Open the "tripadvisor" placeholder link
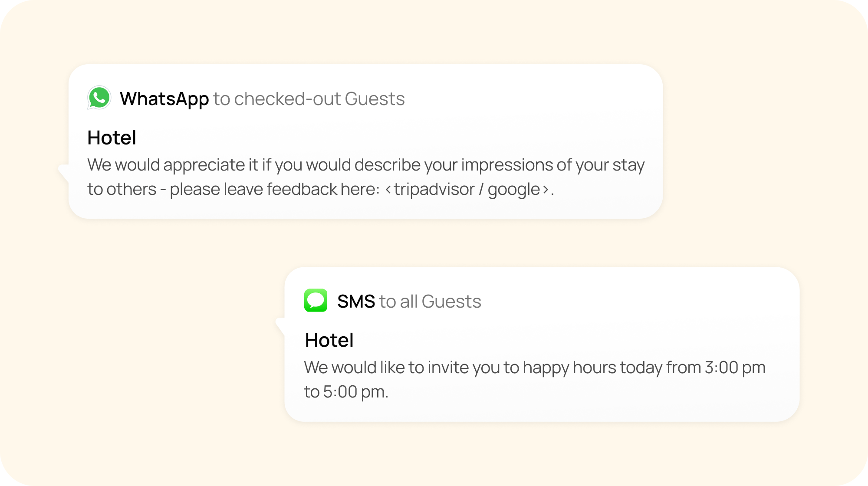Image resolution: width=868 pixels, height=486 pixels. pos(434,190)
